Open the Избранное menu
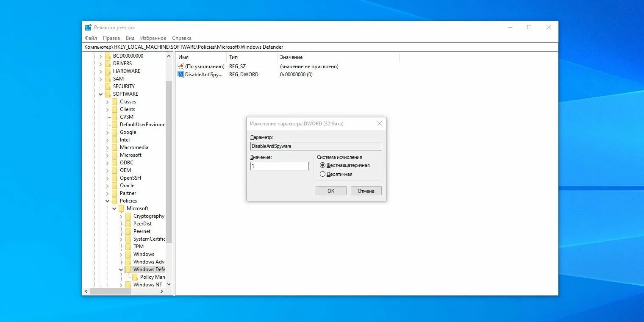Image resolution: width=644 pixels, height=322 pixels. [153, 38]
